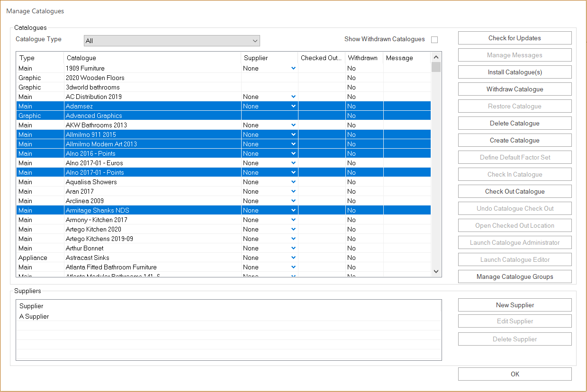Click scroll down arrow of catalogue list
Screen dimensions: 587x392
(x=436, y=272)
